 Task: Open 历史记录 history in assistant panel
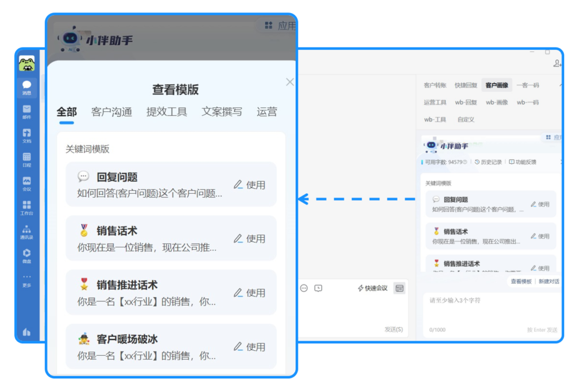(488, 162)
